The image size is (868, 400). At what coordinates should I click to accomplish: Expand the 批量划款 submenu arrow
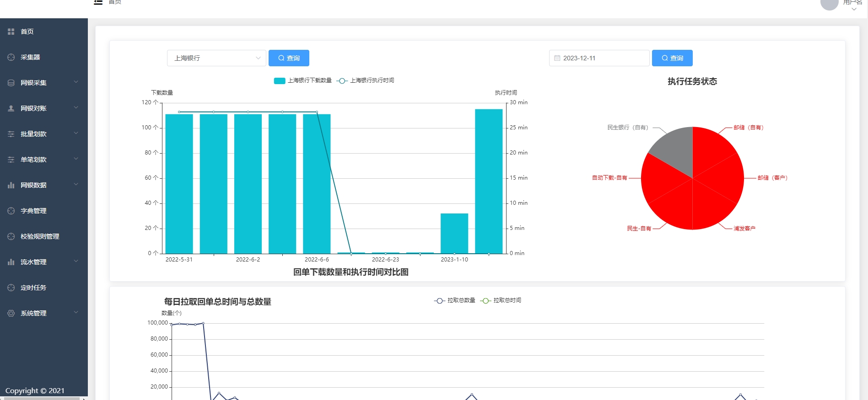point(76,133)
